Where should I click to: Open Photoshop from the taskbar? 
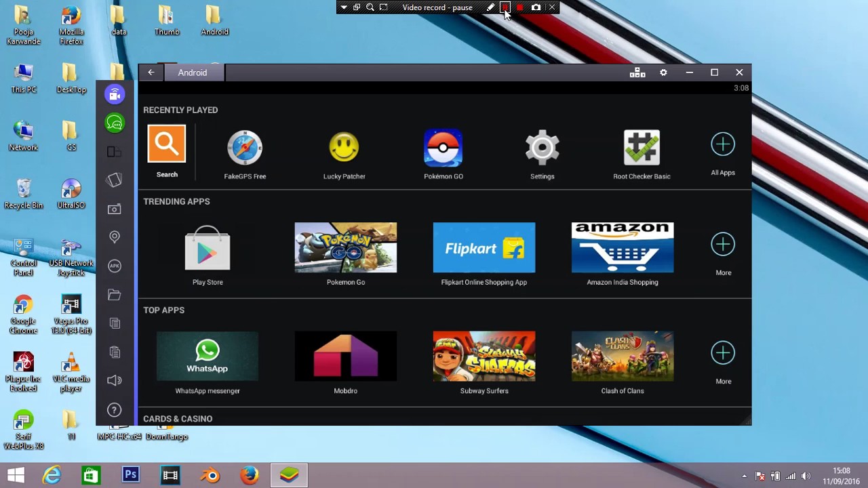click(130, 476)
